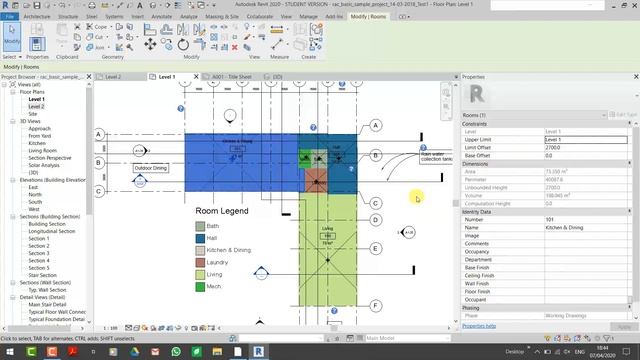The width and height of the screenshot is (640, 360).
Task: Click the Edit Type button
Action: click(623, 115)
